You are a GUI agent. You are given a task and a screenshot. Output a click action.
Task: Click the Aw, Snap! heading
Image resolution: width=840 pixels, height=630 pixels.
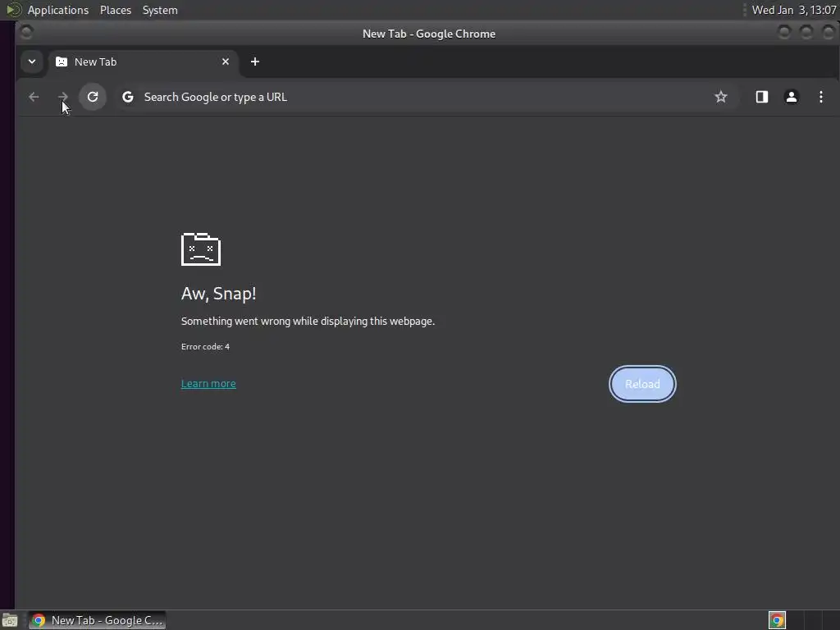[218, 293]
